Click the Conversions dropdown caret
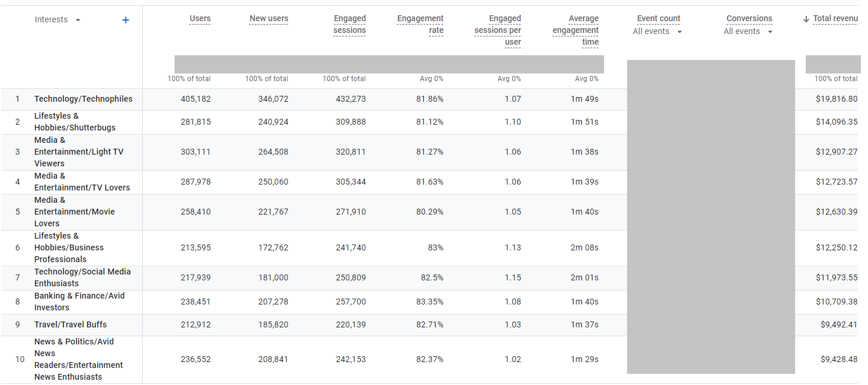 (769, 31)
